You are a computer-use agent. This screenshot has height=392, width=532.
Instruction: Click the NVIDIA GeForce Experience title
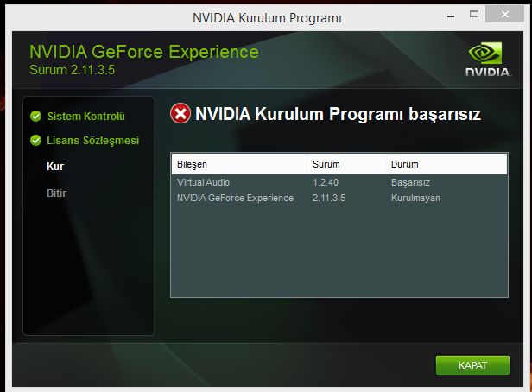pos(144,52)
